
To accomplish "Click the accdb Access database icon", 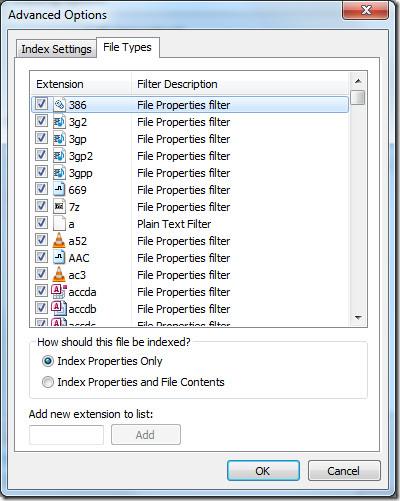I will coord(59,308).
